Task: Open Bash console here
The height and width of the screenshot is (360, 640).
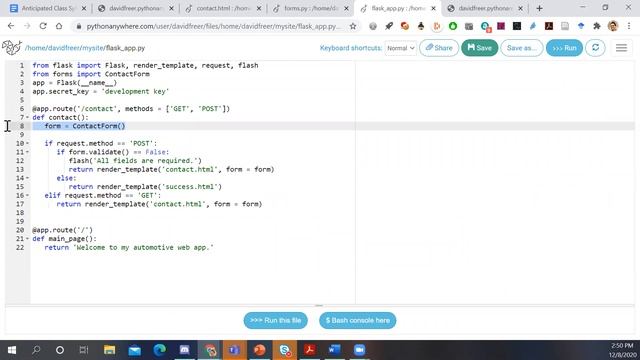Action: (x=358, y=320)
